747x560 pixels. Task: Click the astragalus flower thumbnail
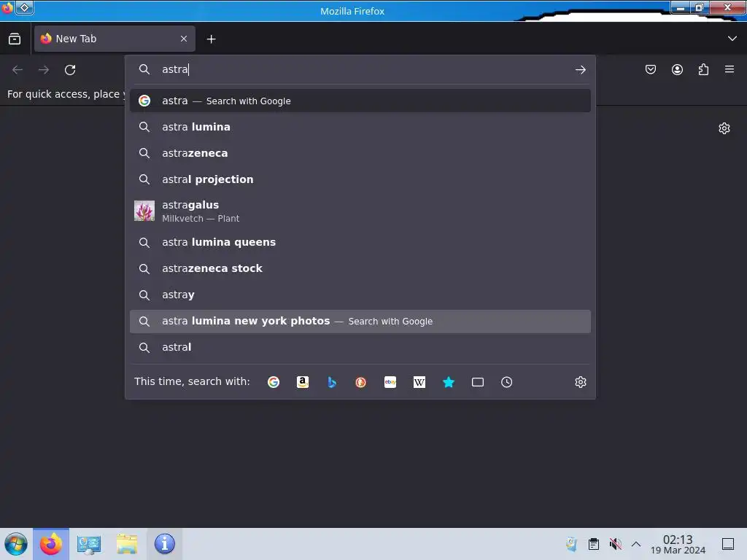point(144,211)
